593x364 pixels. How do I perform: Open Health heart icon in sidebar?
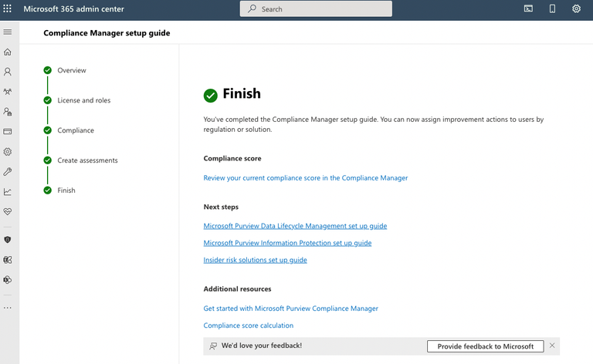tap(8, 211)
